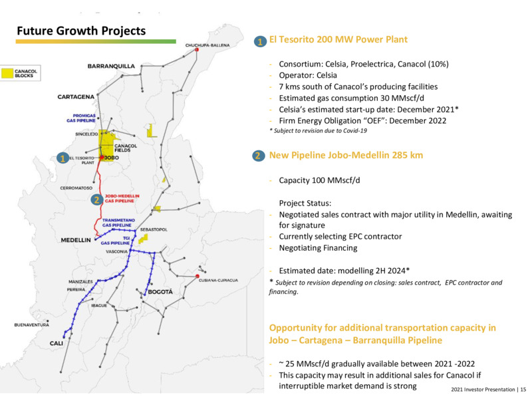The width and height of the screenshot is (532, 399).
Task: Click the 'Negotiating Financing' bullet
Action: coord(319,248)
